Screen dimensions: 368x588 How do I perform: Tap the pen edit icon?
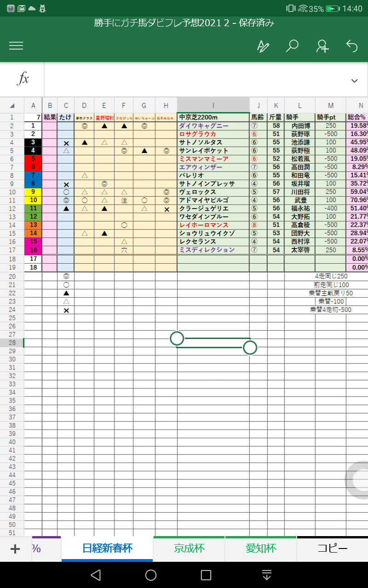[263, 46]
